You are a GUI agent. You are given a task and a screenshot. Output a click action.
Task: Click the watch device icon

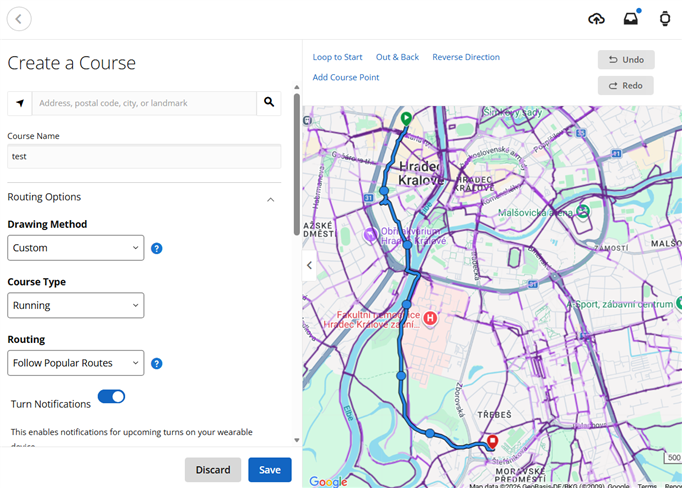coord(665,19)
